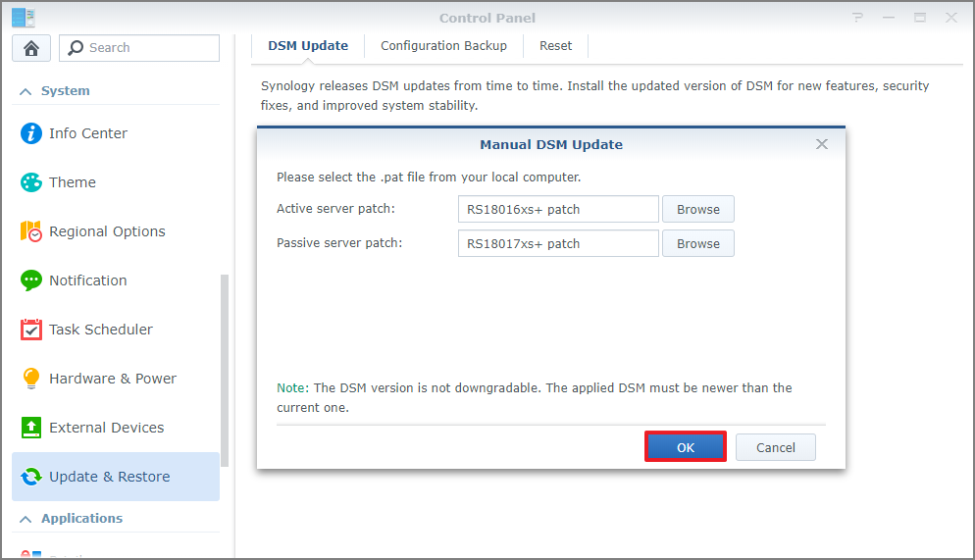Click the Notification speech bubble icon
Screen dimensions: 975x560
pos(31,280)
